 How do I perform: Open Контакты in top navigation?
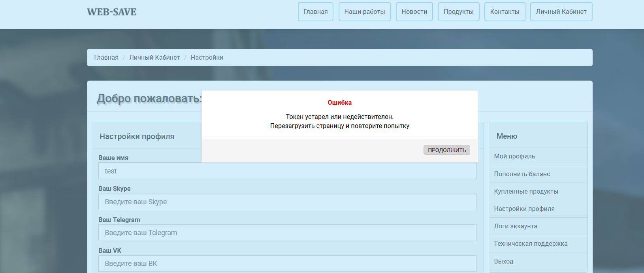pyautogui.click(x=505, y=12)
